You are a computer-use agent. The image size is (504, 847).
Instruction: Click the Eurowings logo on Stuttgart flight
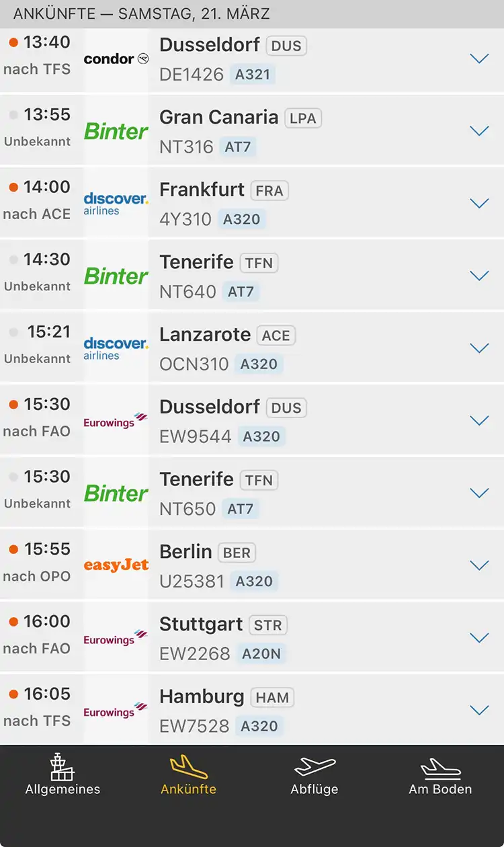tap(116, 638)
